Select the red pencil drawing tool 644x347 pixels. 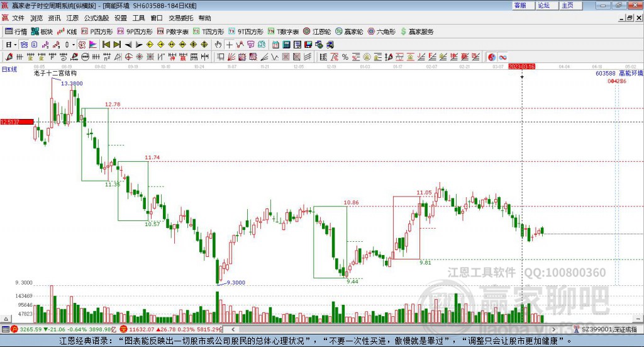9,57
